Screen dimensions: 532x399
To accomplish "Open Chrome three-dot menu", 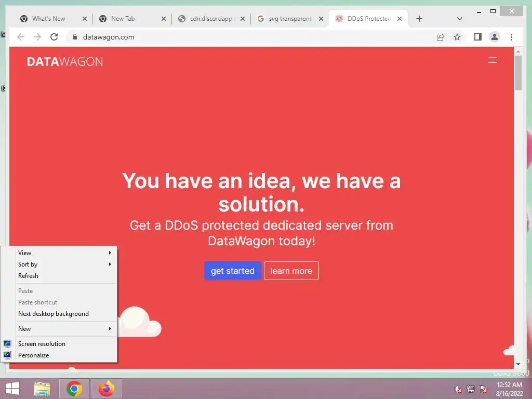I will pos(511,37).
